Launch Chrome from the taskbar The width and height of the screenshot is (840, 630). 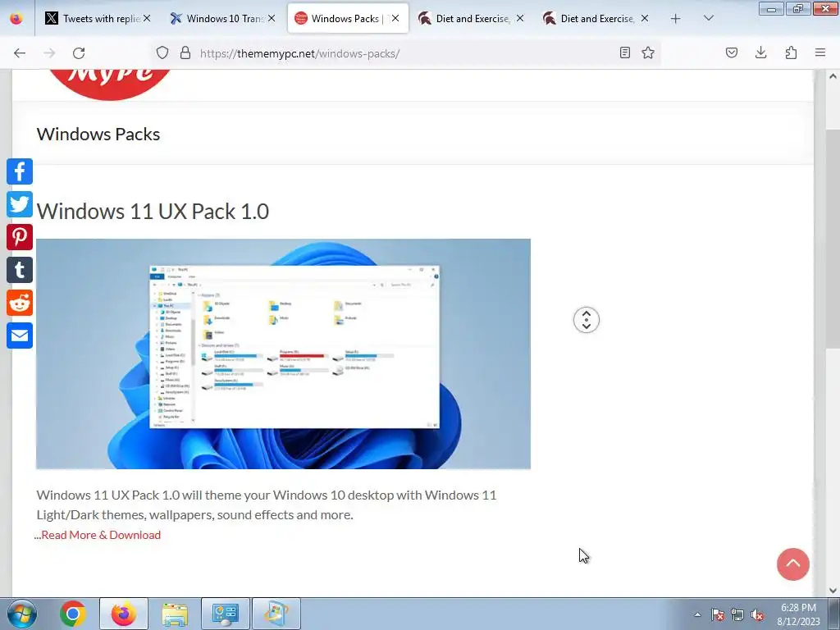click(73, 614)
